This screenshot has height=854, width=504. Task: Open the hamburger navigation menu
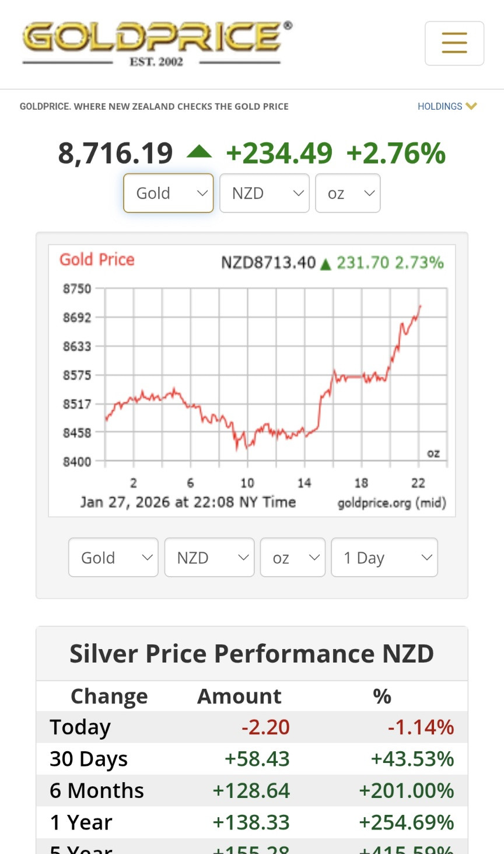pos(454,43)
